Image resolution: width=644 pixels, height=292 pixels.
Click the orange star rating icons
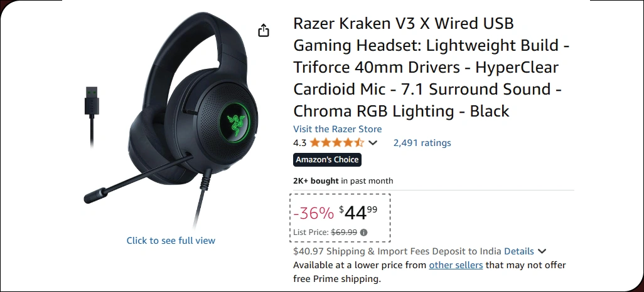337,143
